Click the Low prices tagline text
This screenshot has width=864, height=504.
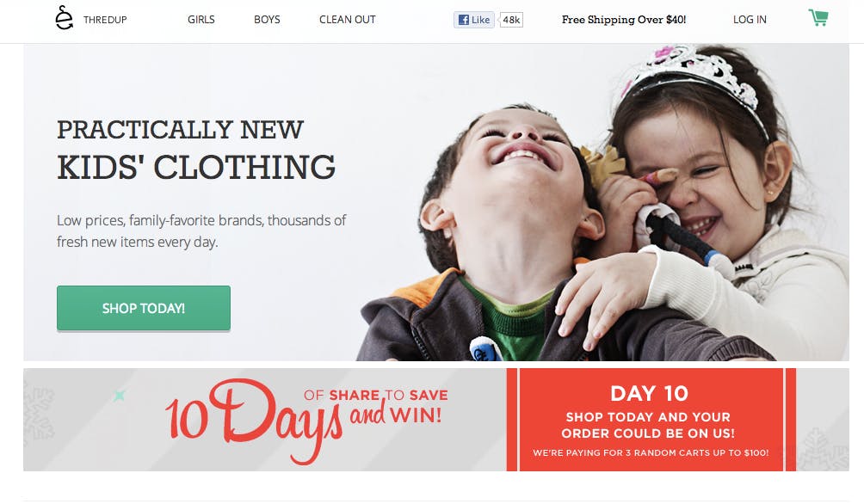[201, 230]
